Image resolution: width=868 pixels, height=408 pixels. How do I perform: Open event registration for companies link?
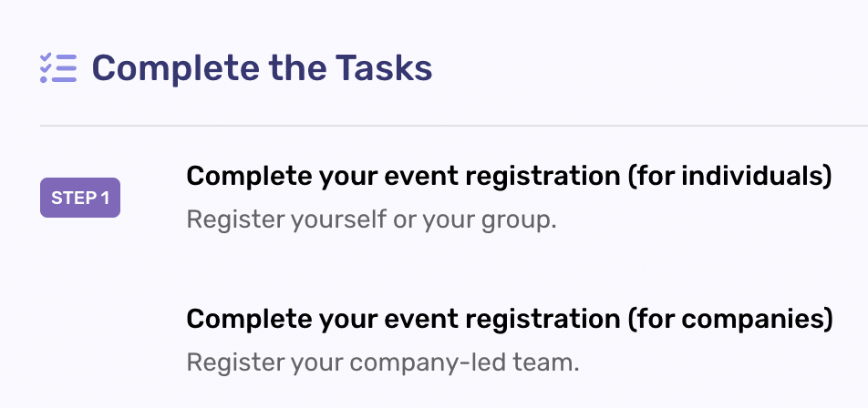(510, 319)
